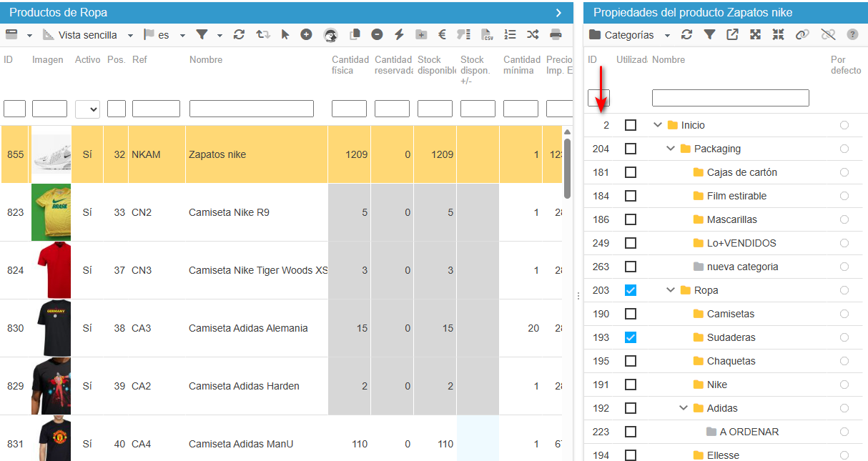Click the euro price icon

(442, 34)
